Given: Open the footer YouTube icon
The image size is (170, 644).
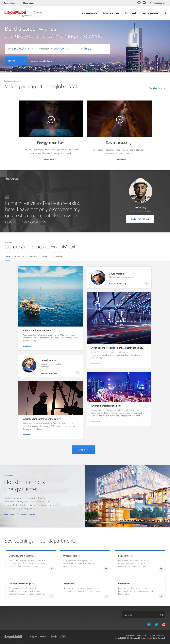Looking at the screenshot, I should coord(163,624).
